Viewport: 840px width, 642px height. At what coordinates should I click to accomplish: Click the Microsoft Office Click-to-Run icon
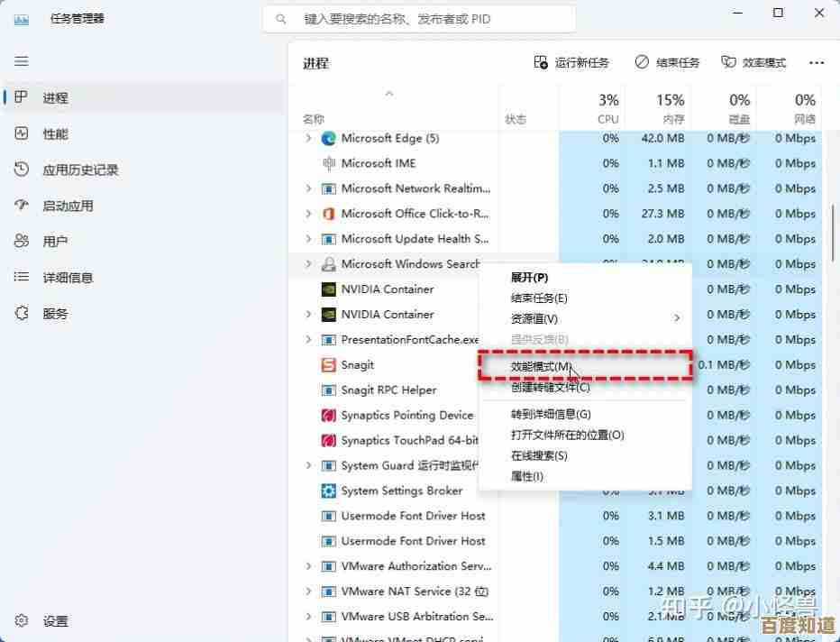[x=329, y=214]
